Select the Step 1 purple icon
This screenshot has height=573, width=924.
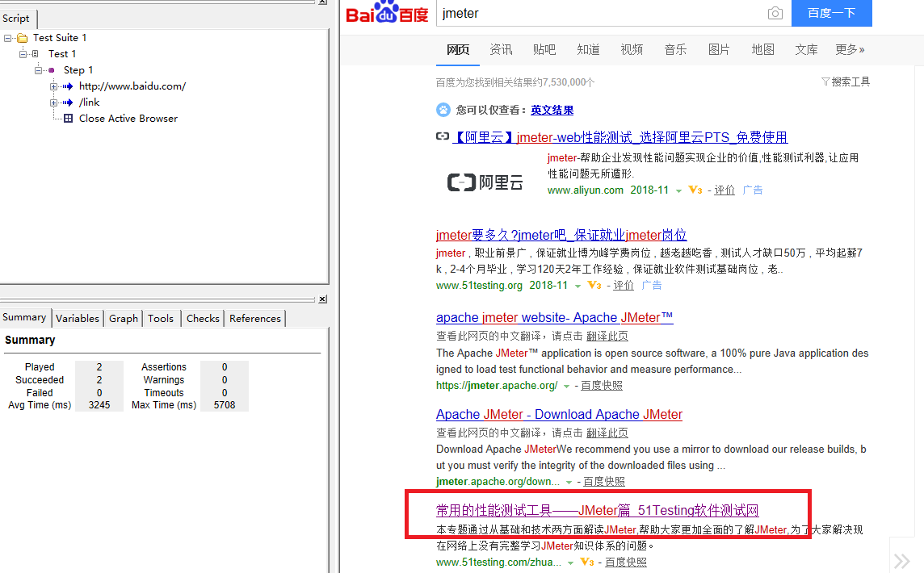tap(51, 70)
